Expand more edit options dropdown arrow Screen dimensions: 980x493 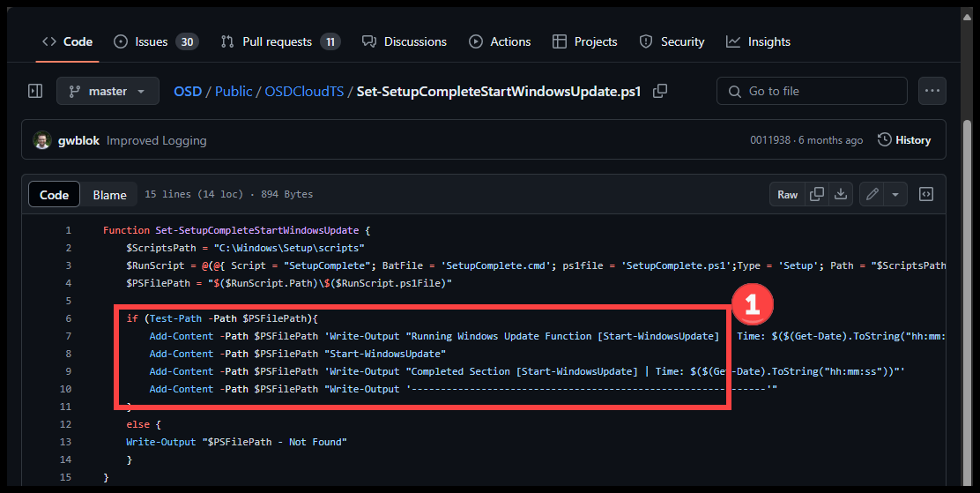click(x=895, y=194)
